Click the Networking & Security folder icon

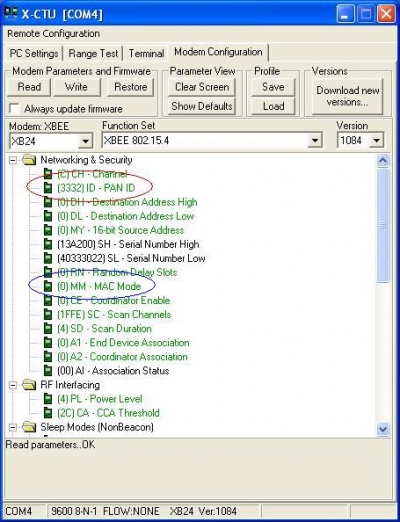click(29, 160)
